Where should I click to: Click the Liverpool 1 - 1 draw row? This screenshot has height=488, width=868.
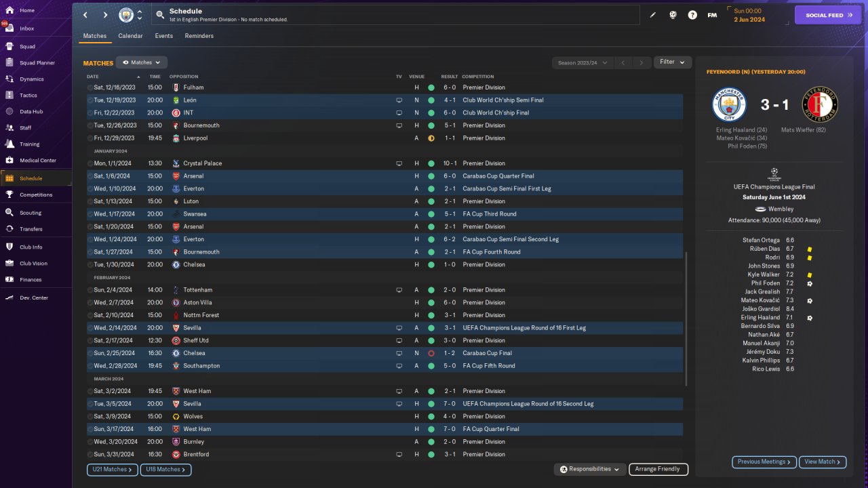pyautogui.click(x=385, y=138)
